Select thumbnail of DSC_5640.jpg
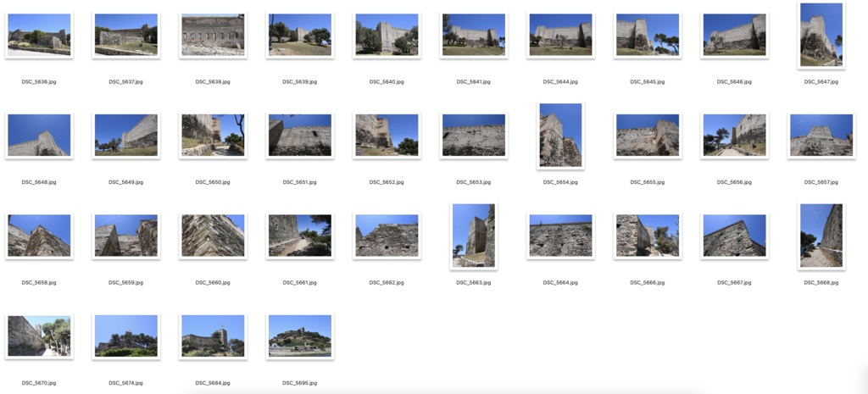Screen dimensions: 868x394 coord(387,35)
